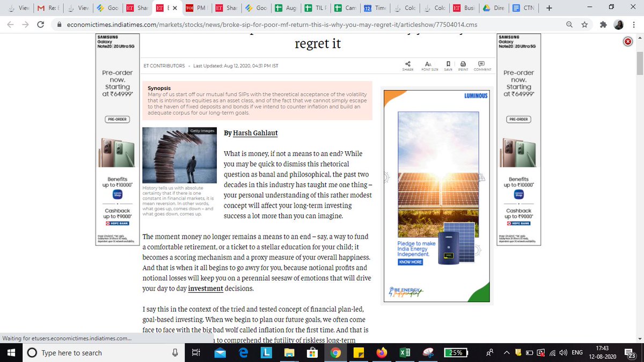Click the Cortana microphone icon

[174, 352]
